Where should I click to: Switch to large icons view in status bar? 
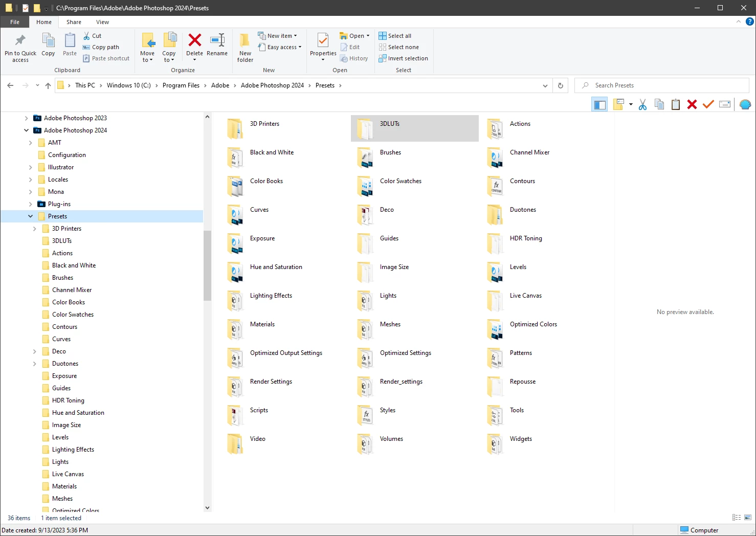[748, 518]
